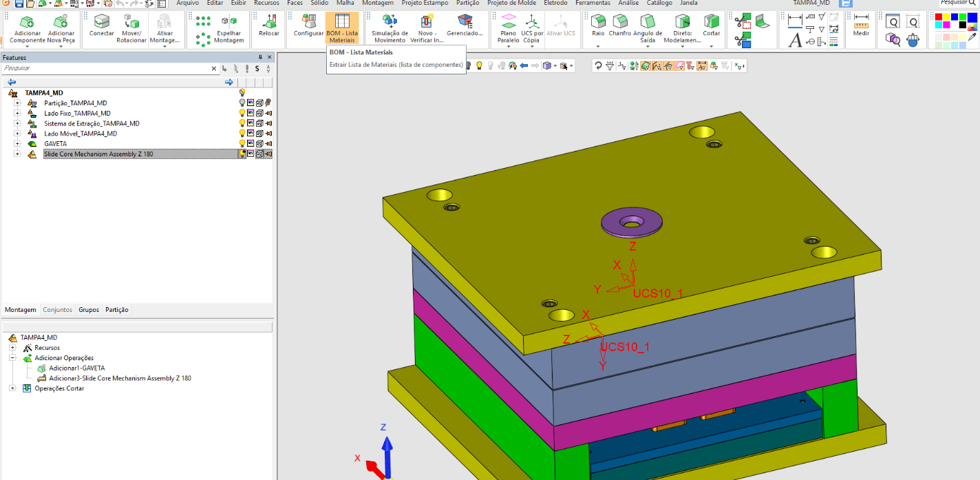Image resolution: width=980 pixels, height=480 pixels.
Task: Expand the Sistema de Extração_TAMPA4_MD node
Action: tap(17, 123)
